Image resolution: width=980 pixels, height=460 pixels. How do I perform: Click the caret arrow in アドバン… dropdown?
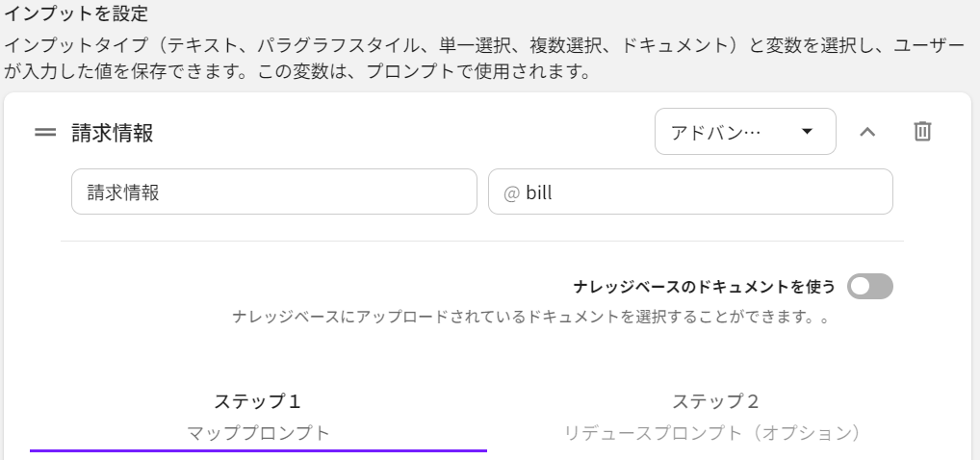coord(807,132)
